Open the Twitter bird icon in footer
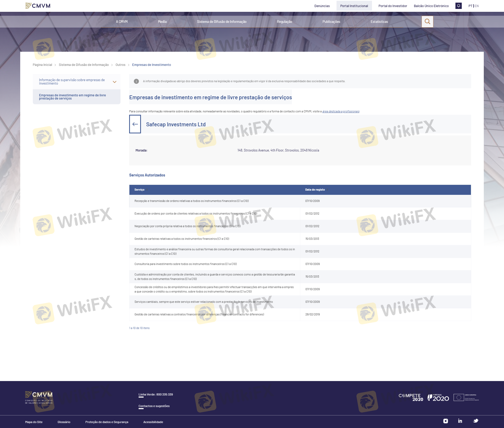Screen dimensions: 504x428 [476, 421]
